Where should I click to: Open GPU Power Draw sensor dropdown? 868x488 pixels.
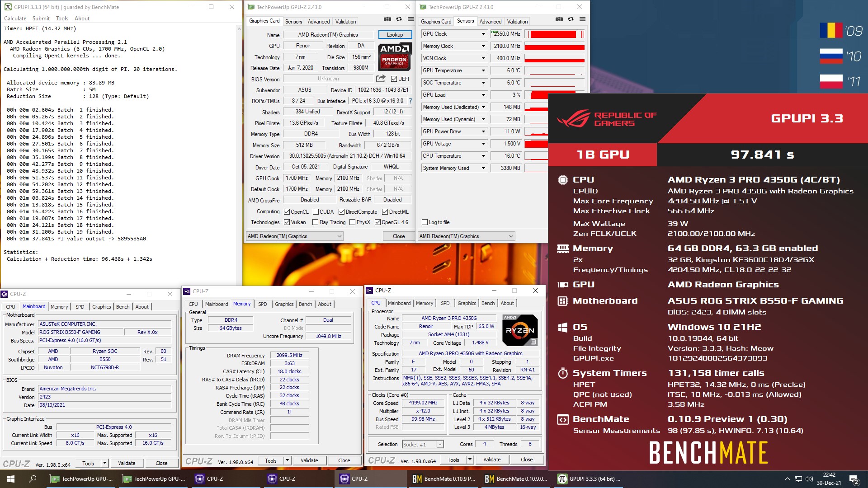tap(483, 131)
